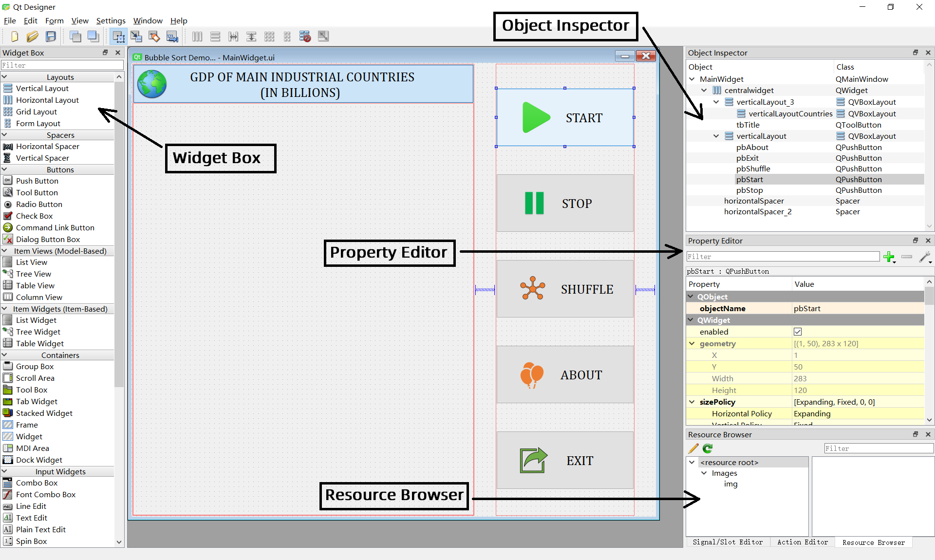Select img entry in Resource Browser
Screen dimensions: 935x560
(730, 484)
